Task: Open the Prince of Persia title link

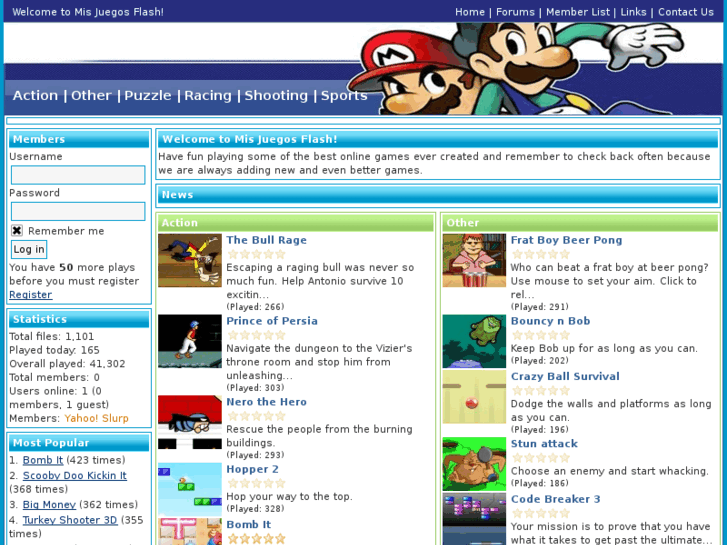Action: coord(272,321)
